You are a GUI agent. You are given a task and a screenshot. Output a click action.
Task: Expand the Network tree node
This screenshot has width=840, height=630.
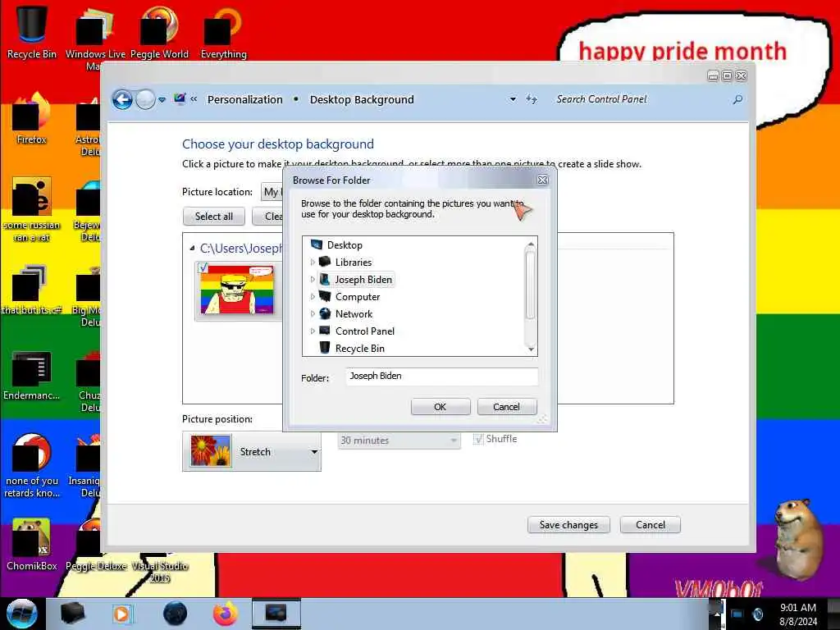click(313, 313)
